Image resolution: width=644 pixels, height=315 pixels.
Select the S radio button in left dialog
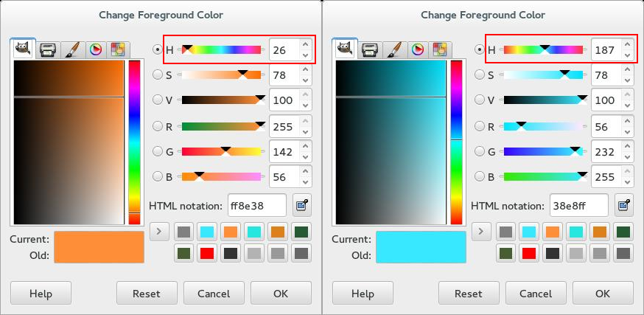[x=157, y=75]
